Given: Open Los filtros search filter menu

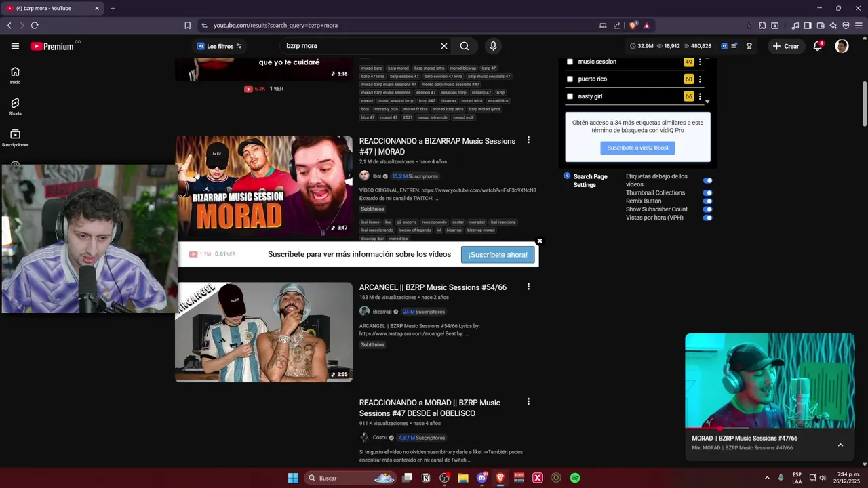Looking at the screenshot, I should click(219, 46).
